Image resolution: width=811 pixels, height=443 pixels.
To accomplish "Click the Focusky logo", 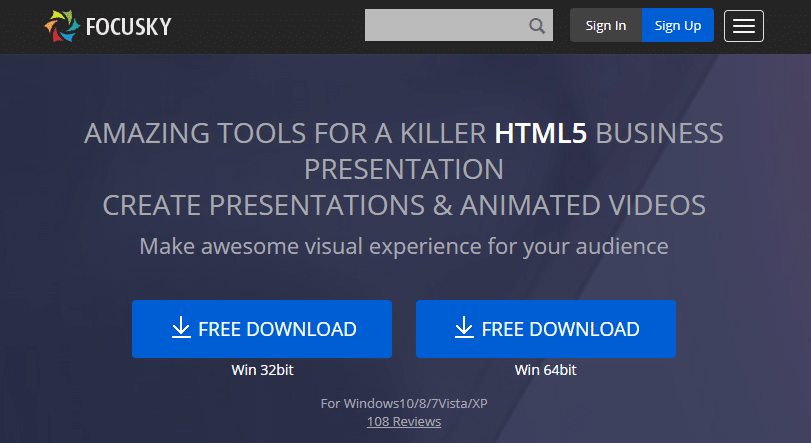I will [x=108, y=26].
